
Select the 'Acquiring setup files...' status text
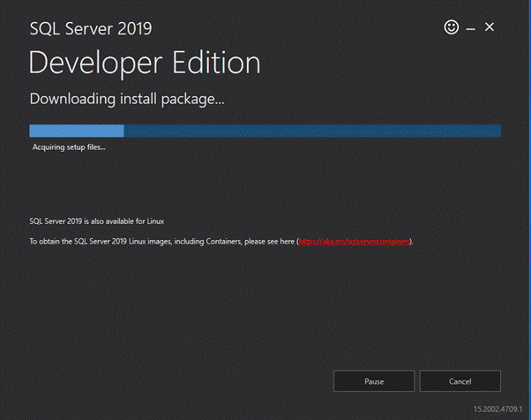(69, 147)
